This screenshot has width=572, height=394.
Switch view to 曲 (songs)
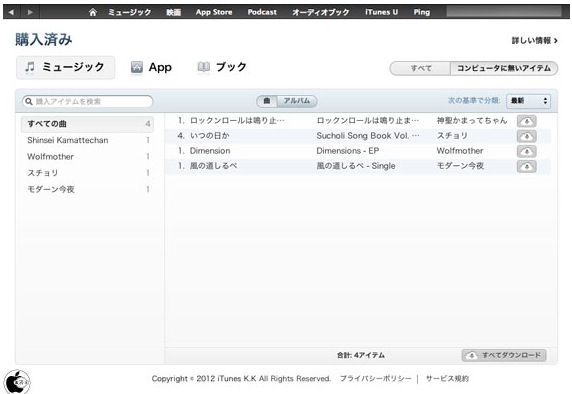pos(267,101)
